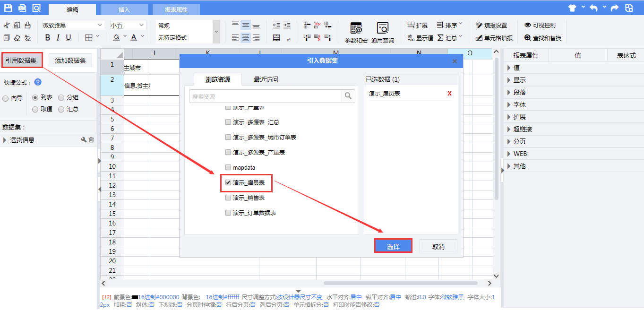Switch to the 最近访问 tab
The image size is (644, 311).
pos(266,79)
